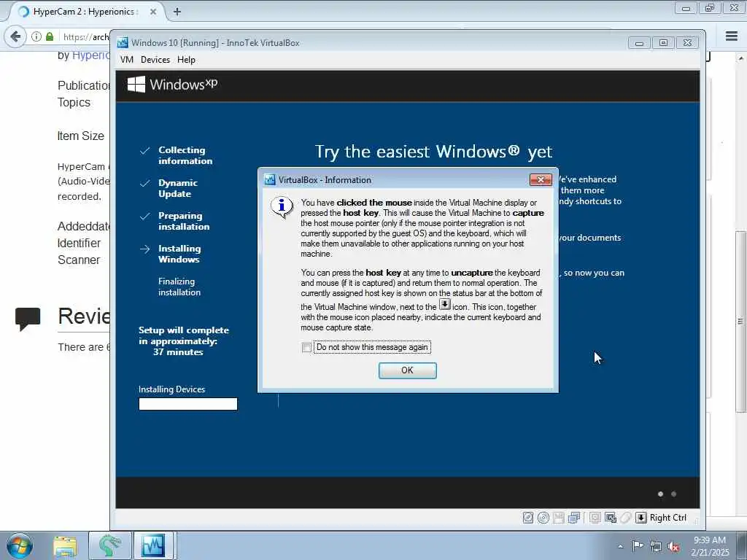Minimize the VirtualBox VM window
Image resolution: width=747 pixels, height=560 pixels.
point(639,43)
